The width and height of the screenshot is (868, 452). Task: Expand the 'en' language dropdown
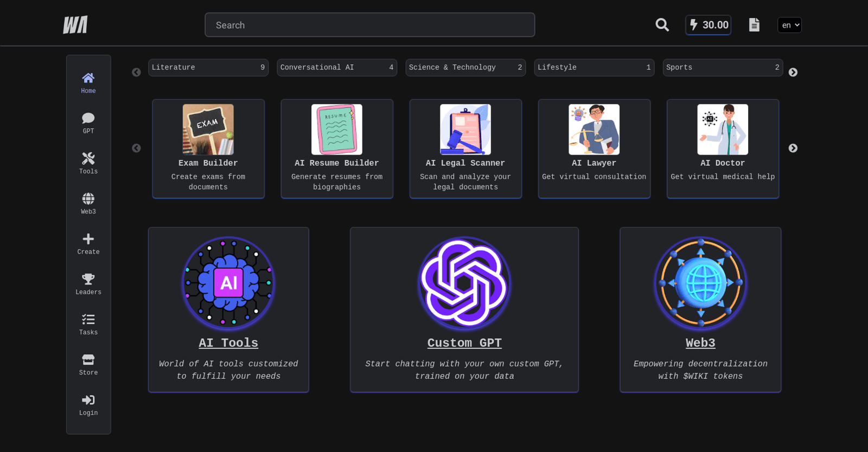[789, 25]
